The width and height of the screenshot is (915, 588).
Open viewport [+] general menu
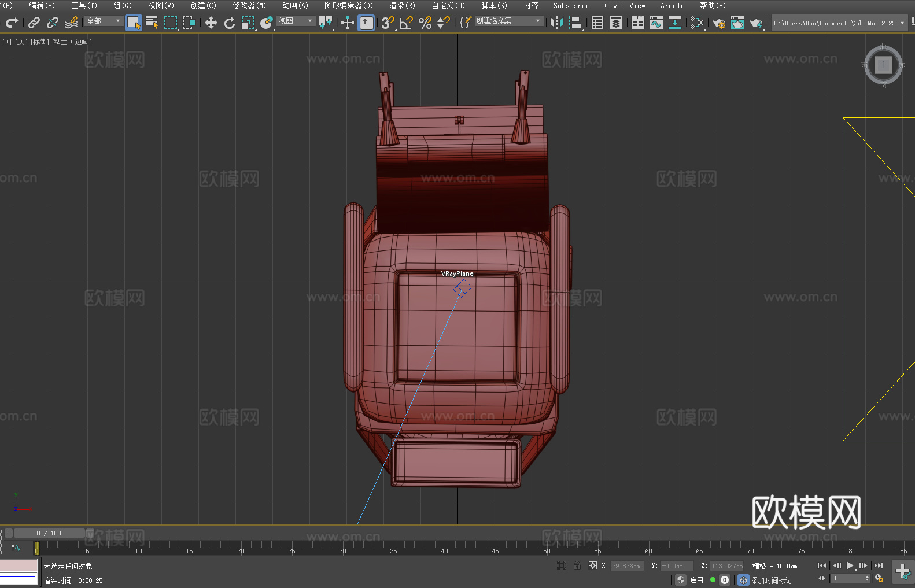click(7, 42)
